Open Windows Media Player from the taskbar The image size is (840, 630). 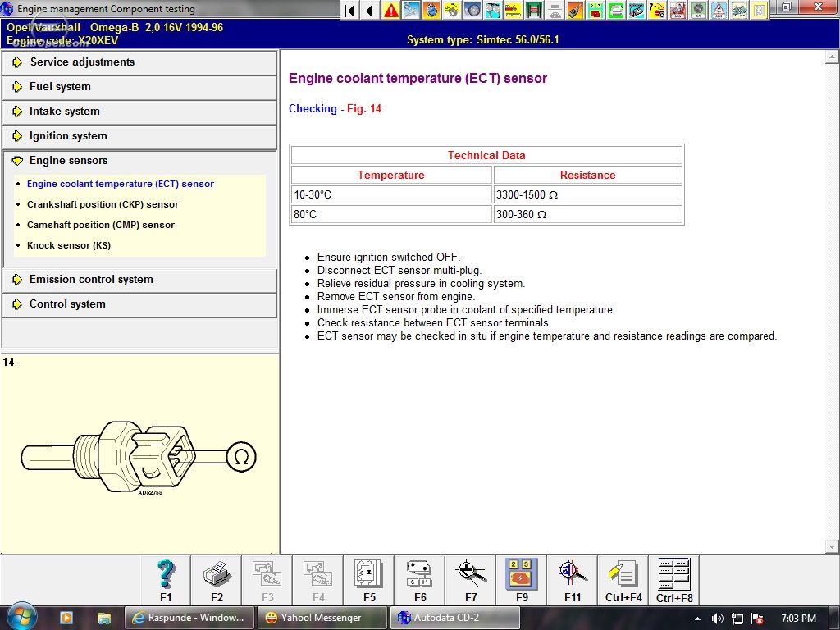click(x=66, y=618)
